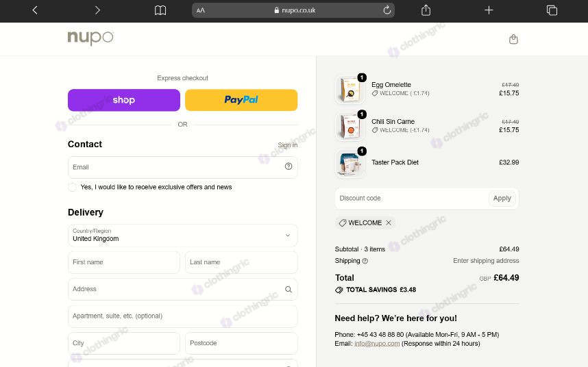
Task: Click the Contact section heading
Action: 85,144
